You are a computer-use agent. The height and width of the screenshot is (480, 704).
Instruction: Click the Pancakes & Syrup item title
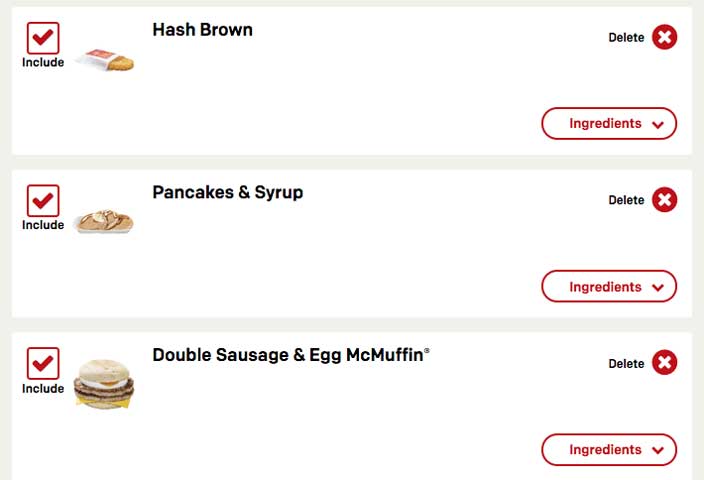[227, 192]
